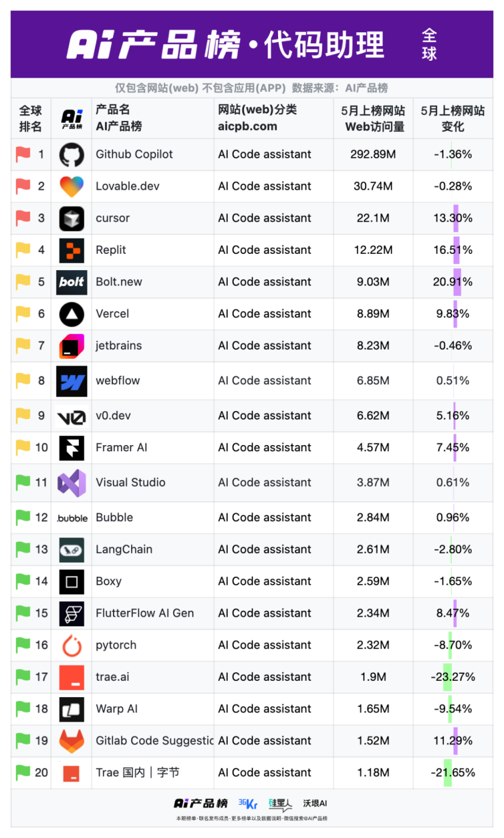
Task: Click the pytorch flame logo
Action: [x=72, y=646]
